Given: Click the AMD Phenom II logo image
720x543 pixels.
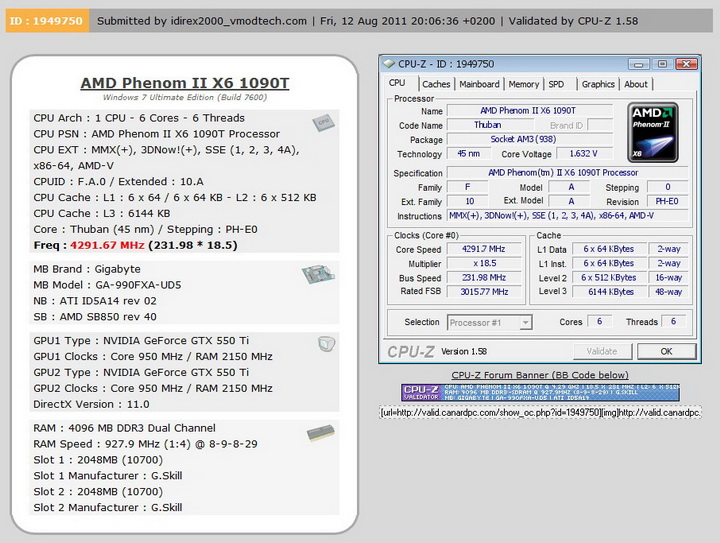Looking at the screenshot, I should point(652,133).
